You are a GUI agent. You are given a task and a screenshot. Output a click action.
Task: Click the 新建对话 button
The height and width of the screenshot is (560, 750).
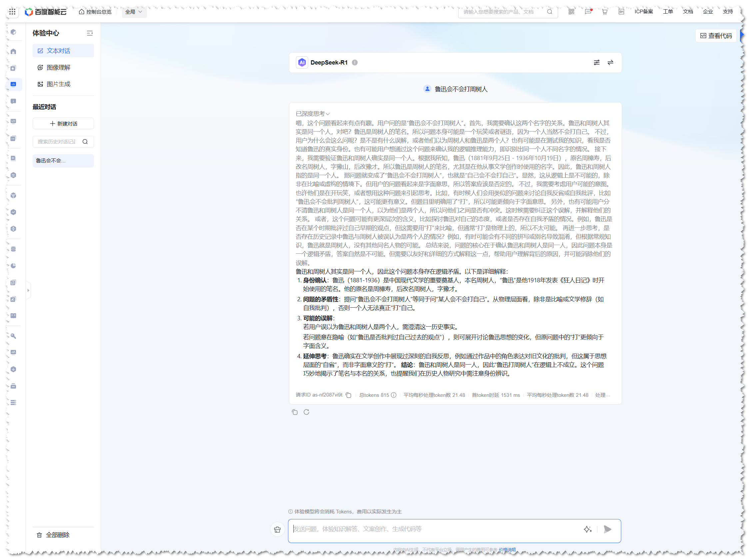tap(63, 124)
